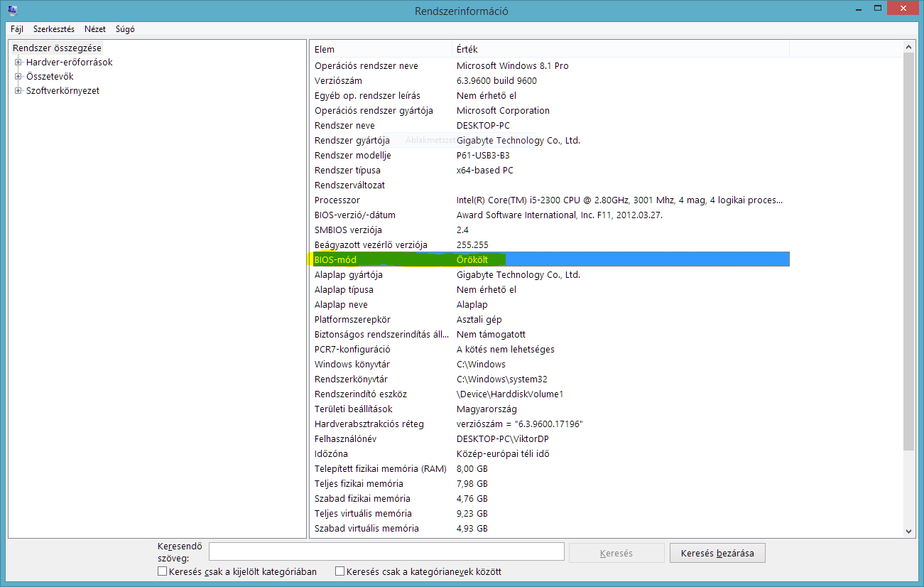Image resolution: width=924 pixels, height=587 pixels.
Task: Select the Processzor row
Action: (550, 200)
